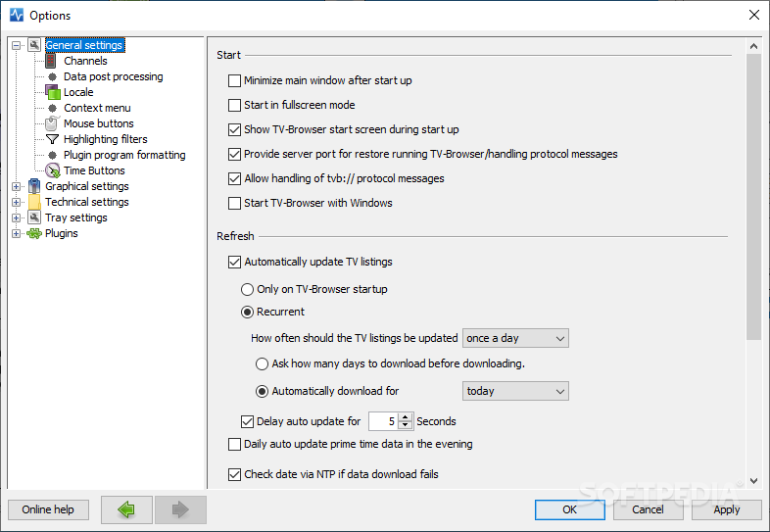
Task: Enable Daily auto update prime time data
Action: pyautogui.click(x=234, y=445)
